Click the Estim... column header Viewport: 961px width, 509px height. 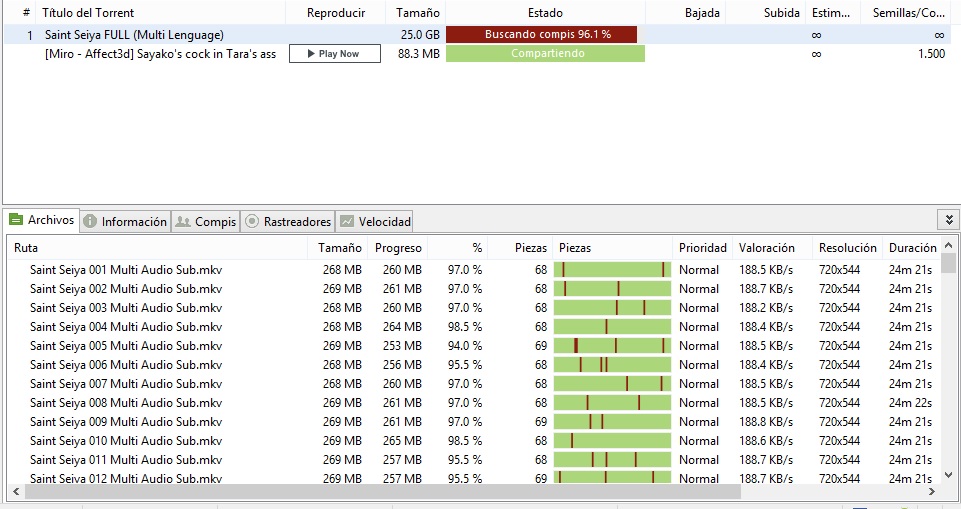click(830, 13)
